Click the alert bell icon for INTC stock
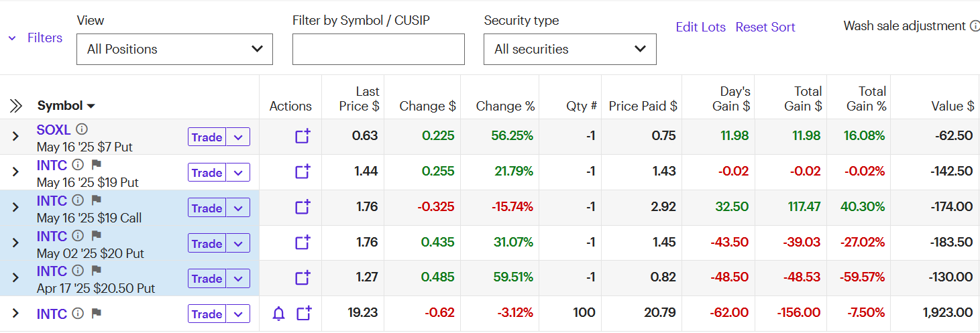The height and width of the screenshot is (333, 980). pyautogui.click(x=279, y=314)
